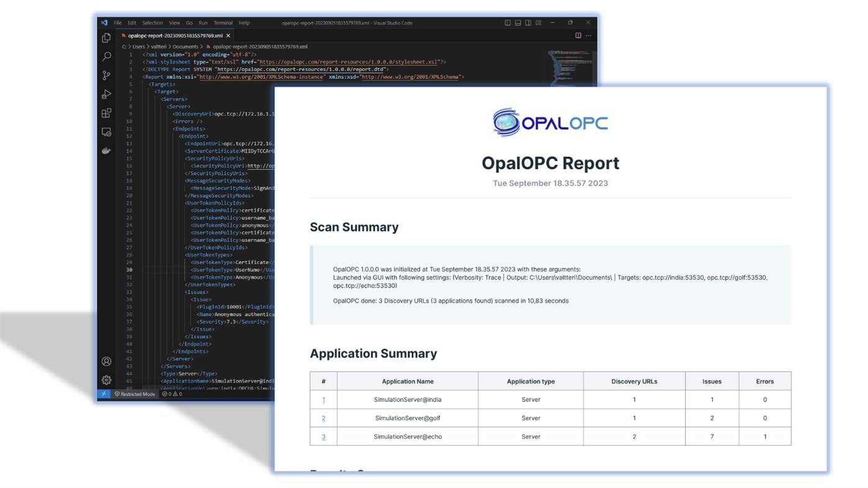This screenshot has width=868, height=488.
Task: Open the Explorer view in VS Code
Action: pos(106,38)
